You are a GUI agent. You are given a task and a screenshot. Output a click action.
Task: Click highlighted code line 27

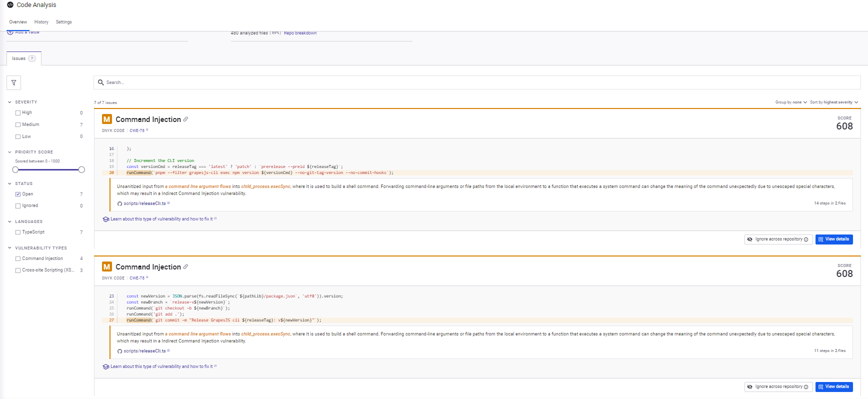tap(477, 320)
